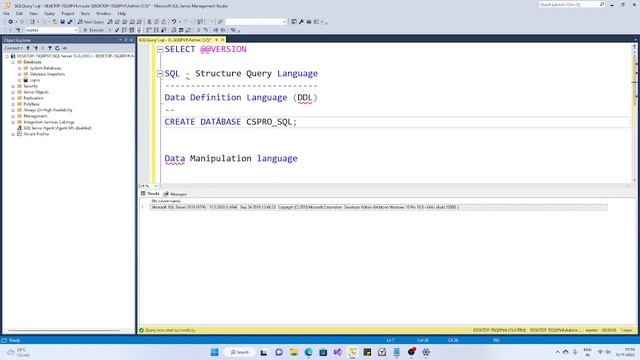This screenshot has height=360, width=640.
Task: Expand the Security folder
Action: [13, 87]
